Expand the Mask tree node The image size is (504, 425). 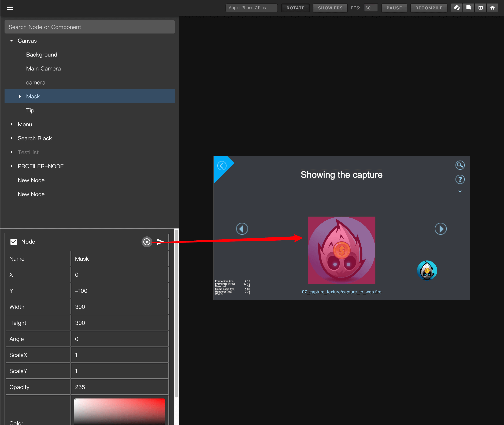tap(20, 96)
